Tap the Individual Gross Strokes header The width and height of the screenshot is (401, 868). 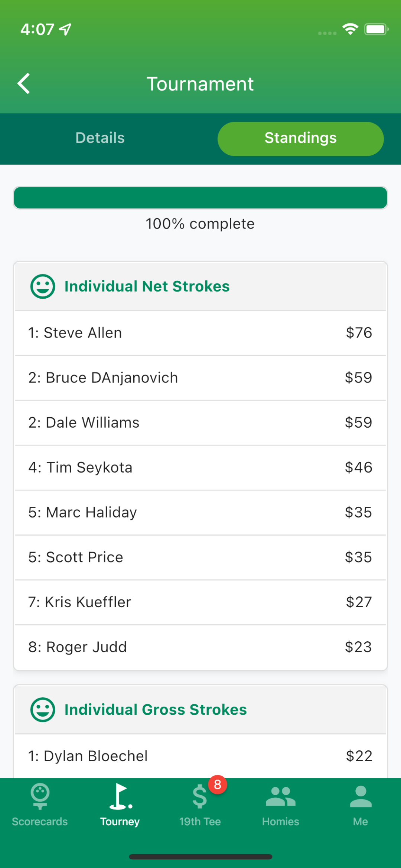[200, 710]
